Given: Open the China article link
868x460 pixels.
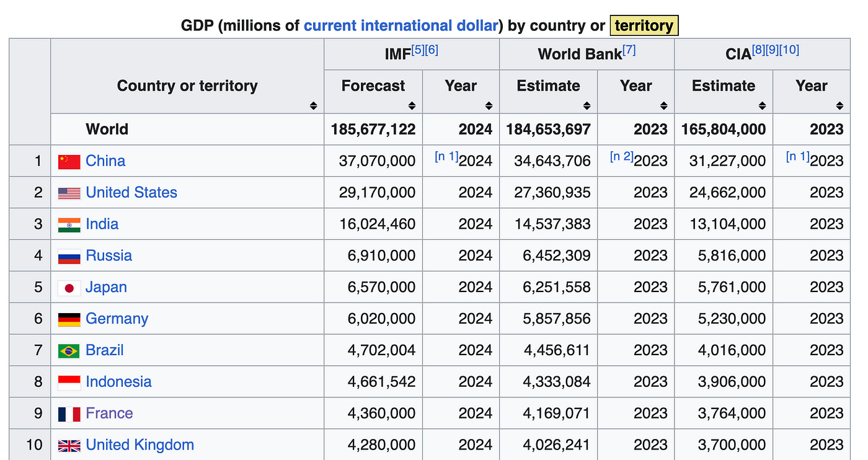Looking at the screenshot, I should (x=105, y=161).
